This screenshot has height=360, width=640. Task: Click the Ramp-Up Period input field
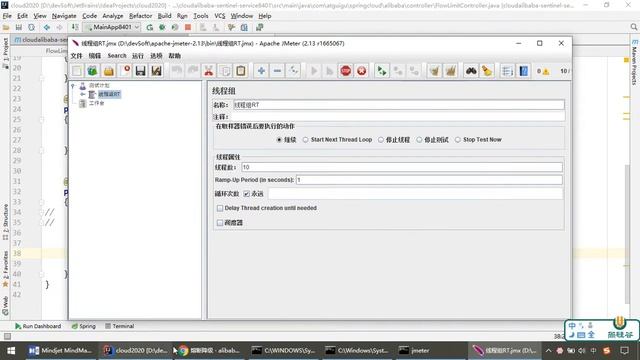(x=429, y=180)
